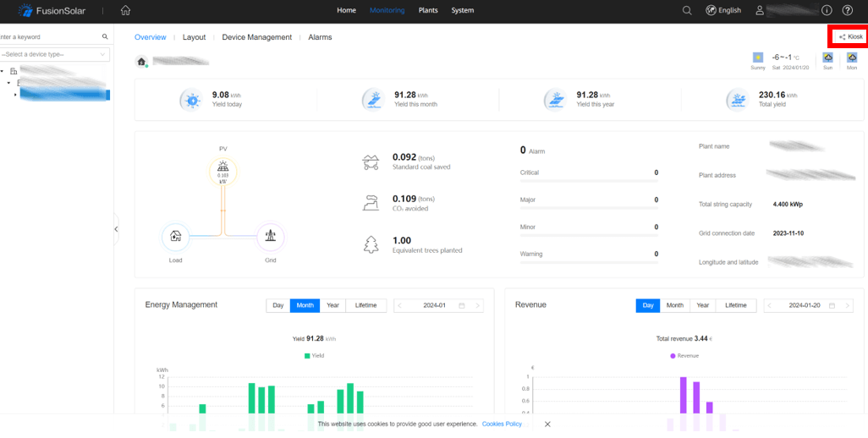Switch to the Alarms tab
This screenshot has width=868, height=438.
tap(320, 37)
